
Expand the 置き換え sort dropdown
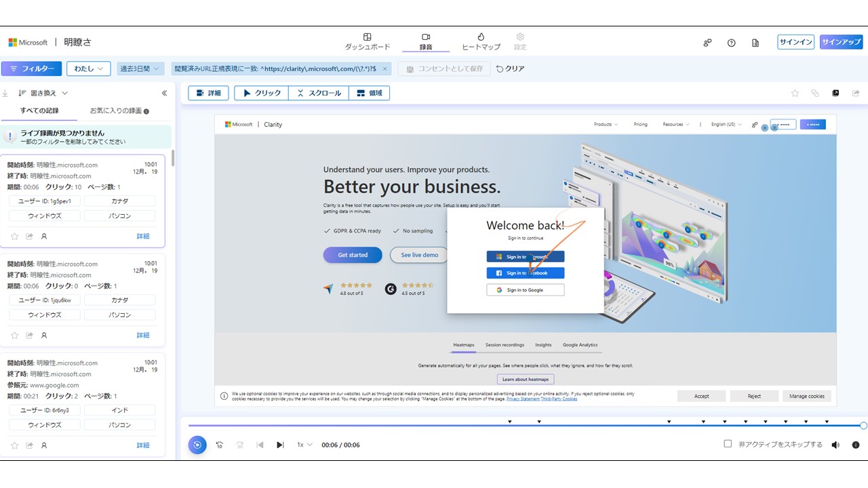43,93
